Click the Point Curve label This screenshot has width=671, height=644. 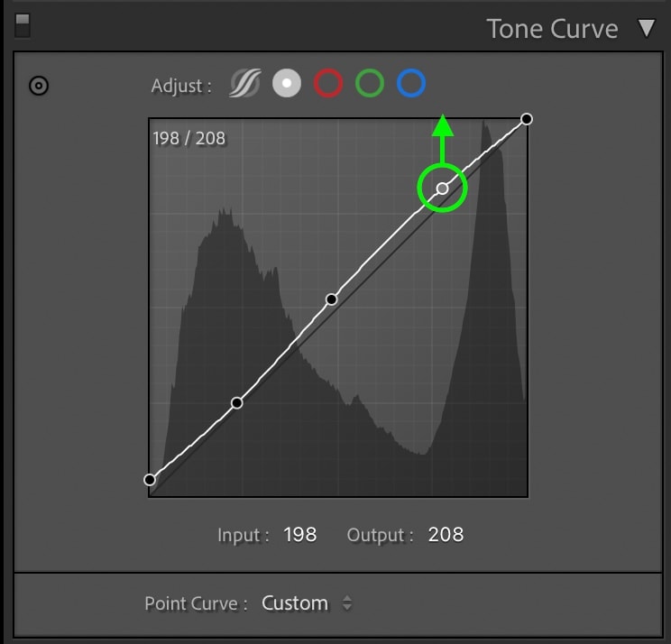[196, 603]
